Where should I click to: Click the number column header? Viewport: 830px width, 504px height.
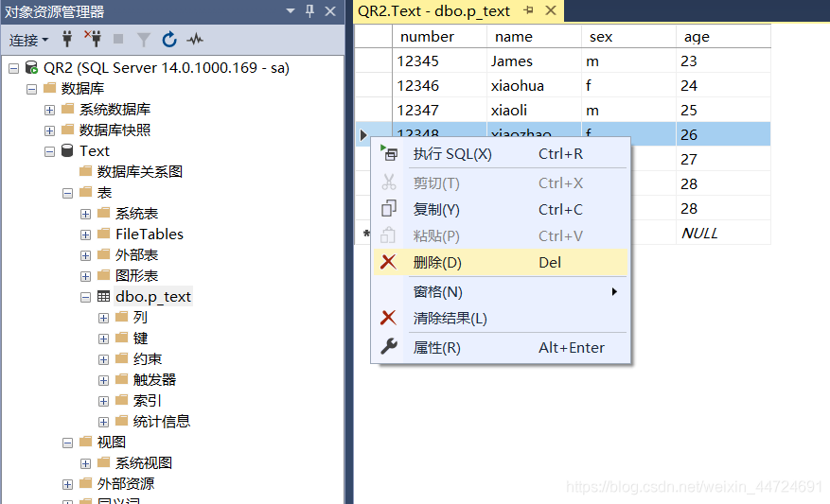tap(439, 37)
